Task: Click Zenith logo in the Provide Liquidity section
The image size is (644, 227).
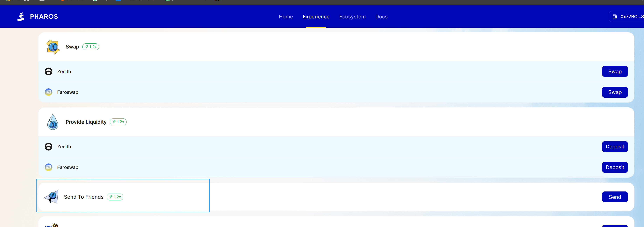Action: [49, 147]
